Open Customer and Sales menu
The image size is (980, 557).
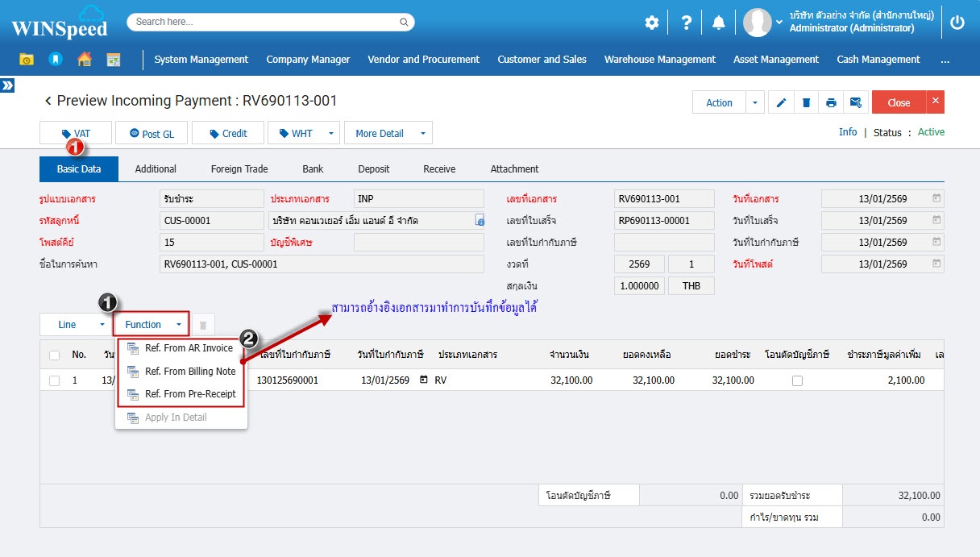(542, 60)
